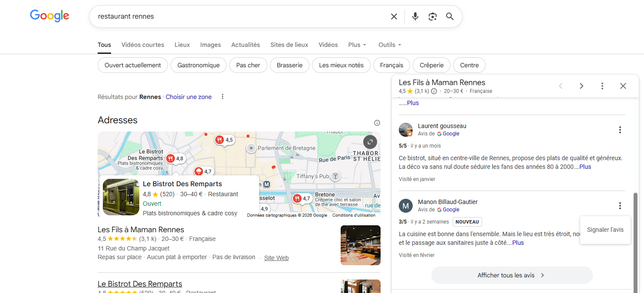
Task: Open the Plus dropdown in the results tabs
Action: [x=357, y=45]
